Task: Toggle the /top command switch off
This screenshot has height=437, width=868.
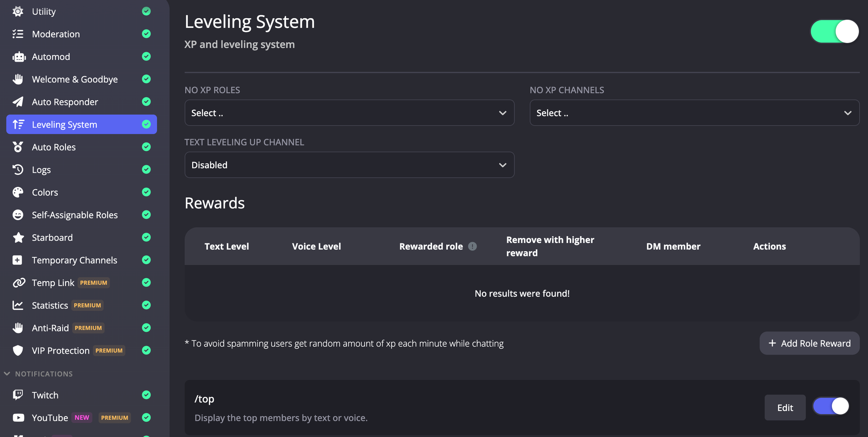Action: (831, 407)
